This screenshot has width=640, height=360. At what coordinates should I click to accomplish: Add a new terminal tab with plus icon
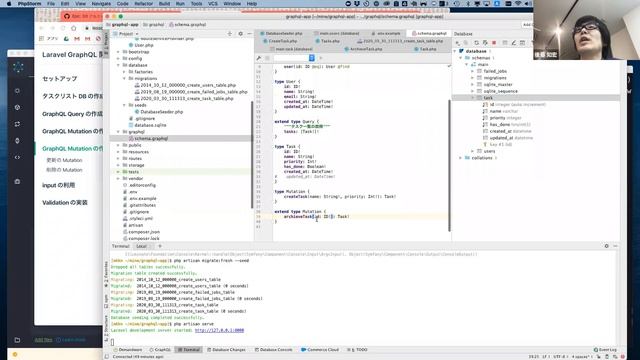click(x=160, y=246)
